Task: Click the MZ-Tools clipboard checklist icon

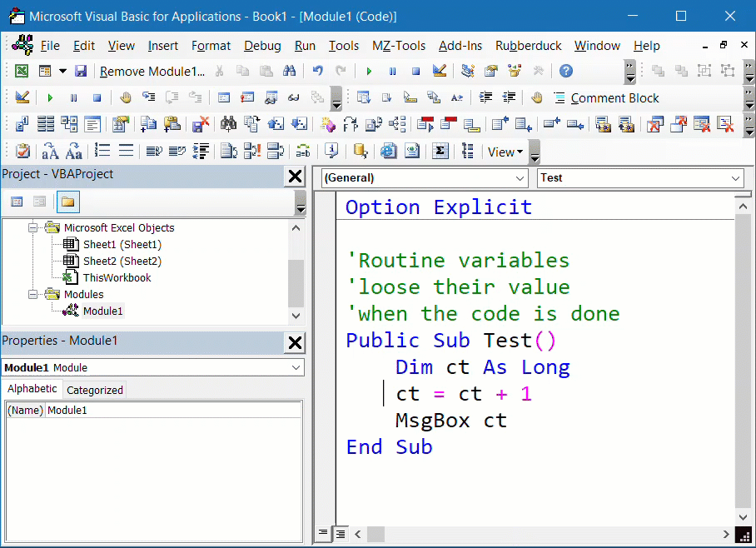Action: click(22, 152)
